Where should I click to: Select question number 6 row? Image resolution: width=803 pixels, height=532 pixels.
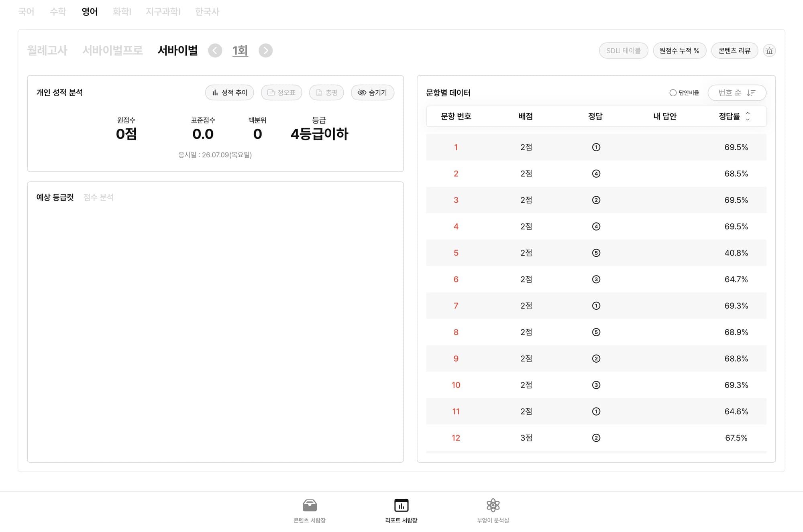click(x=596, y=279)
